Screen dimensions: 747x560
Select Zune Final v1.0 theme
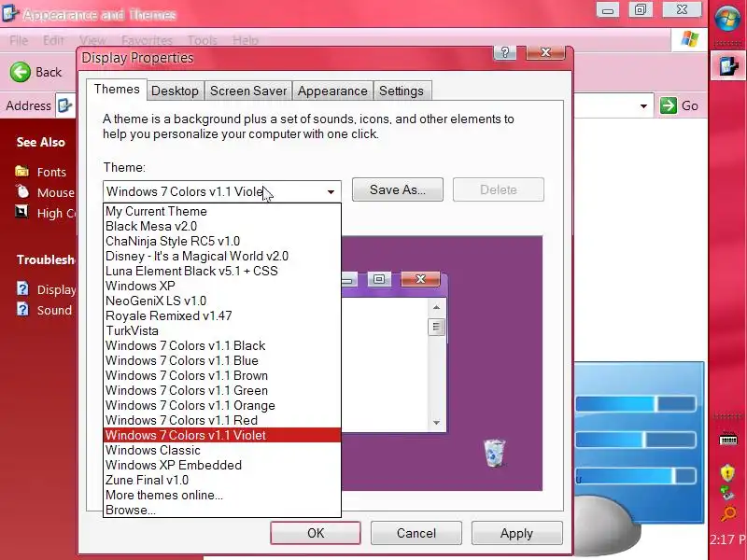[222, 480]
